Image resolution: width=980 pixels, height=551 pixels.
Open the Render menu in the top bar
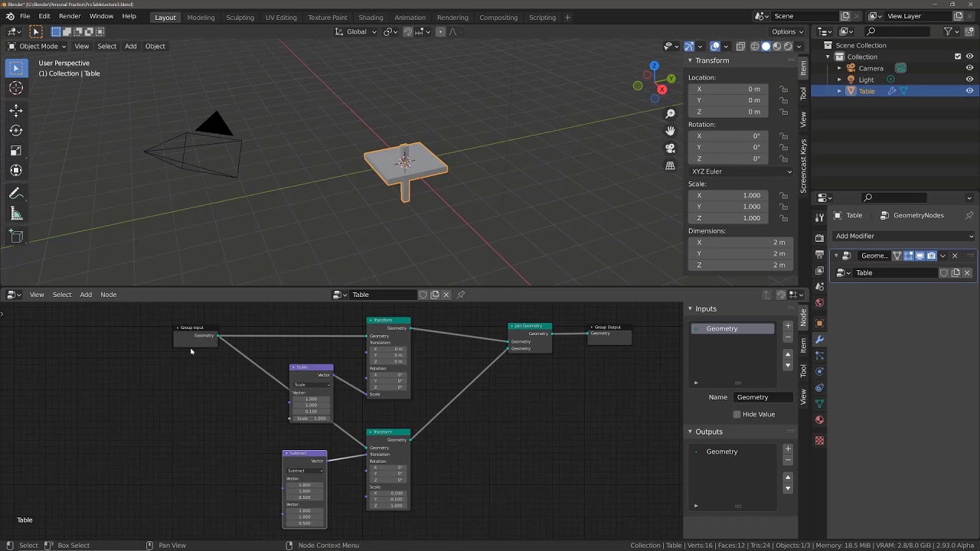(x=70, y=17)
